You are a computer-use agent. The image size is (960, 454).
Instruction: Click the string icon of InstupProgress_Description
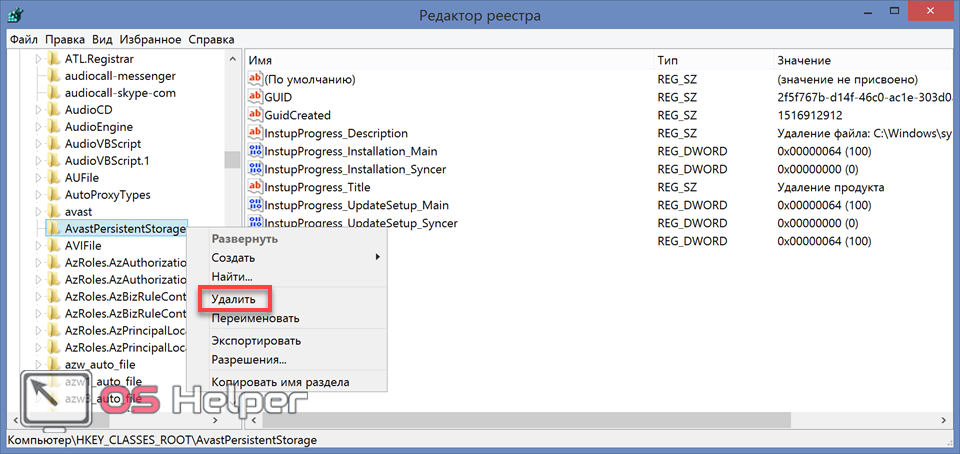click(x=255, y=133)
